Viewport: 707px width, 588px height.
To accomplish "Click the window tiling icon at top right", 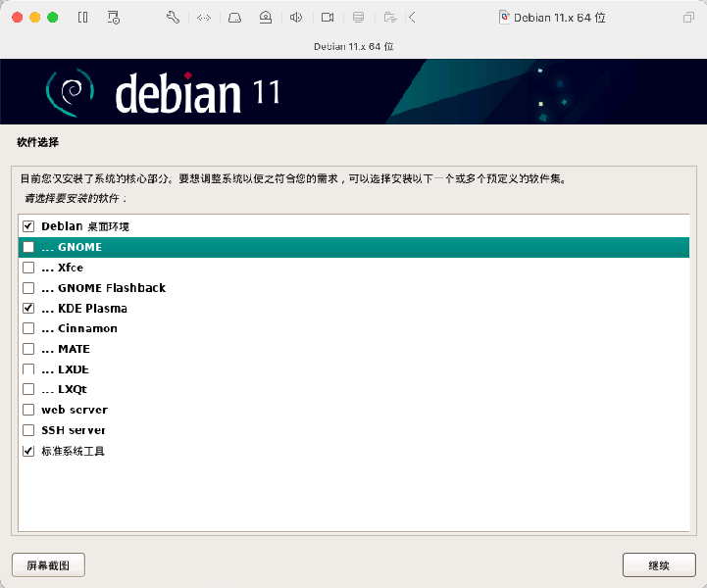I will click(688, 18).
